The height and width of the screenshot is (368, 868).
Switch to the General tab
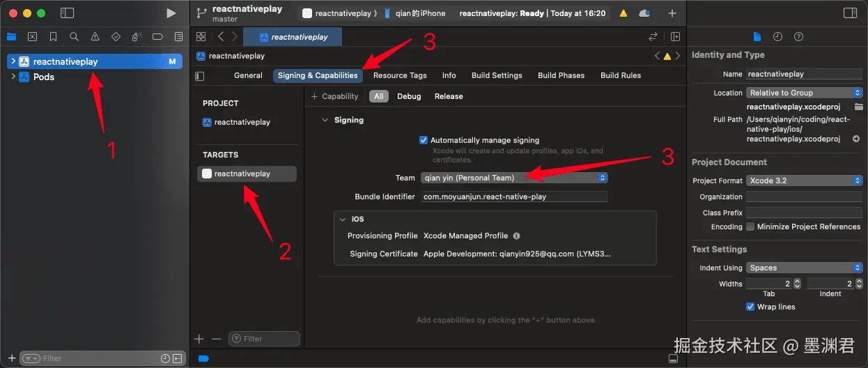(x=248, y=75)
